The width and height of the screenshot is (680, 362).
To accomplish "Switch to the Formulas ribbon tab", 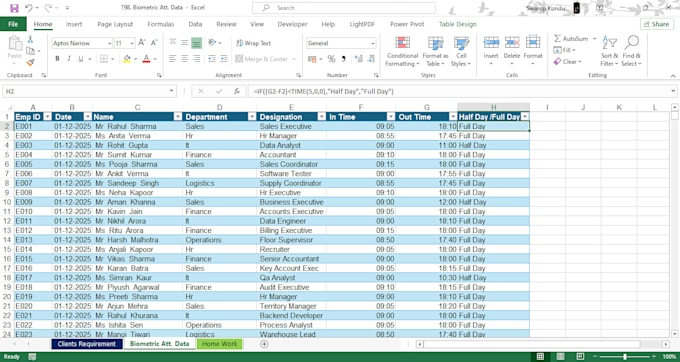I will coord(161,24).
